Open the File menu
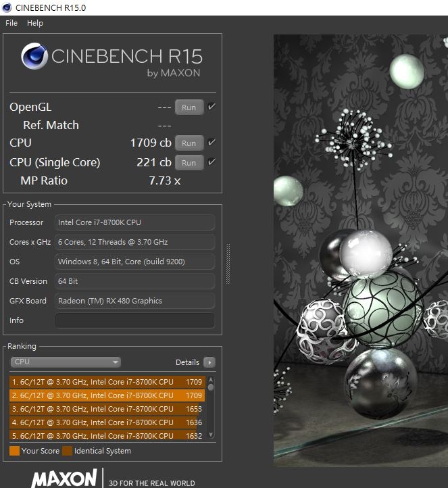Screen dimensions: 448x488 [11, 23]
